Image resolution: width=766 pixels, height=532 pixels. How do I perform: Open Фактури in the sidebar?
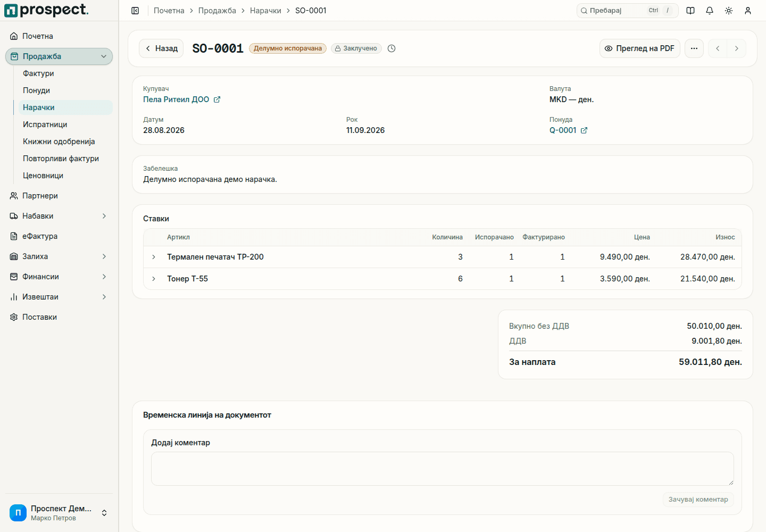coord(65,73)
